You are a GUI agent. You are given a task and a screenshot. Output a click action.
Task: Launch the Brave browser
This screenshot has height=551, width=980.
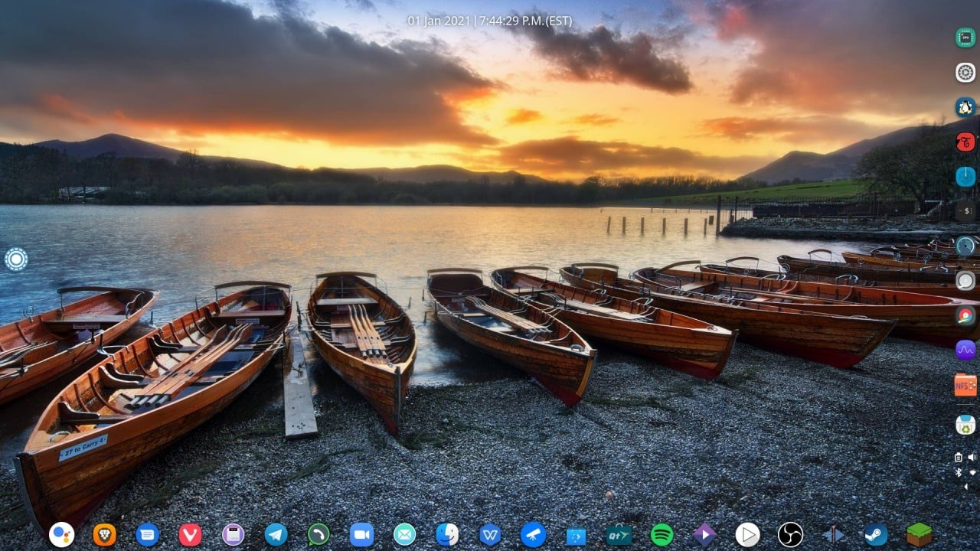pyautogui.click(x=104, y=534)
